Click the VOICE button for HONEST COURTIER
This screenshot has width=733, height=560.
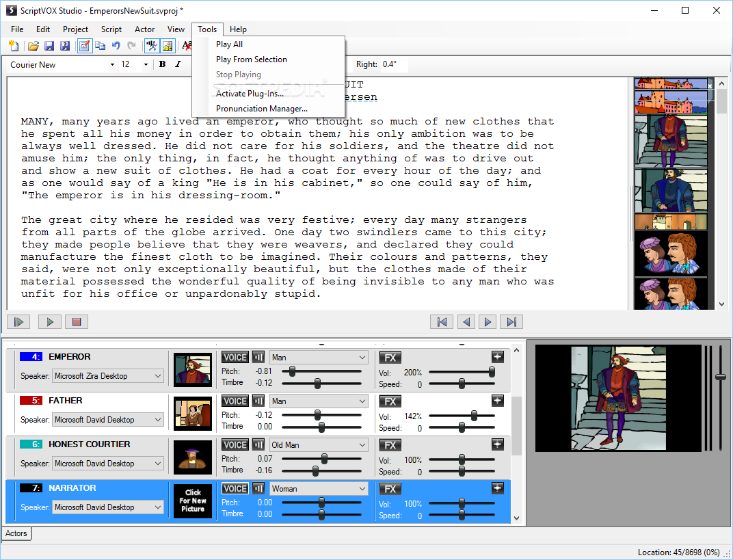coord(235,445)
